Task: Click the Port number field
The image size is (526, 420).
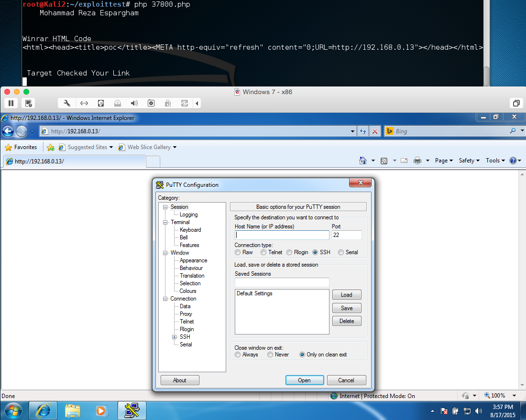Action: (347, 235)
